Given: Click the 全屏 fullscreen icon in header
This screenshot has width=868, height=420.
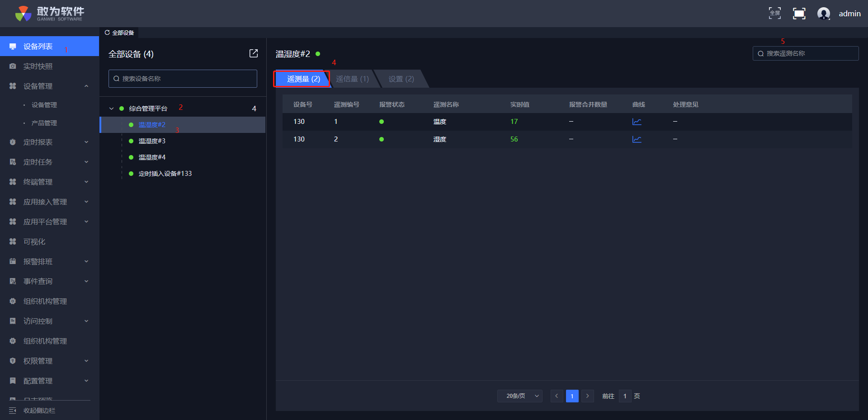Looking at the screenshot, I should click(x=774, y=14).
